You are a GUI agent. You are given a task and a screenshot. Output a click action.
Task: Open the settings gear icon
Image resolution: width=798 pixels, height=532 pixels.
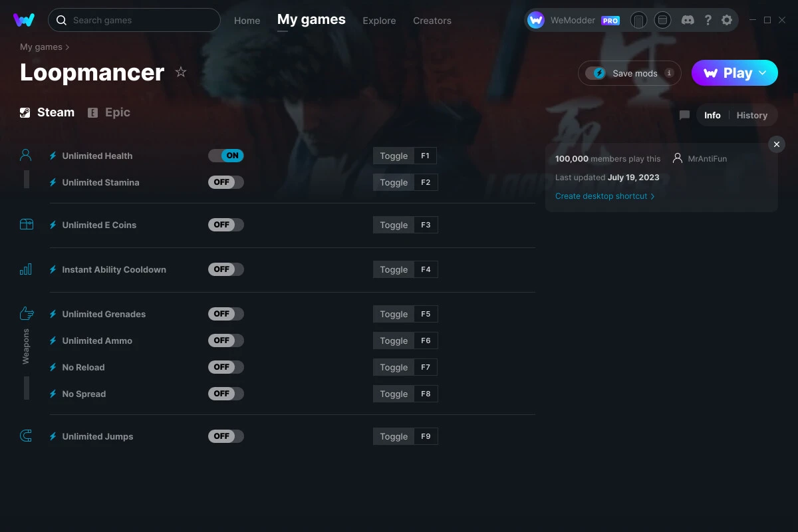727,20
